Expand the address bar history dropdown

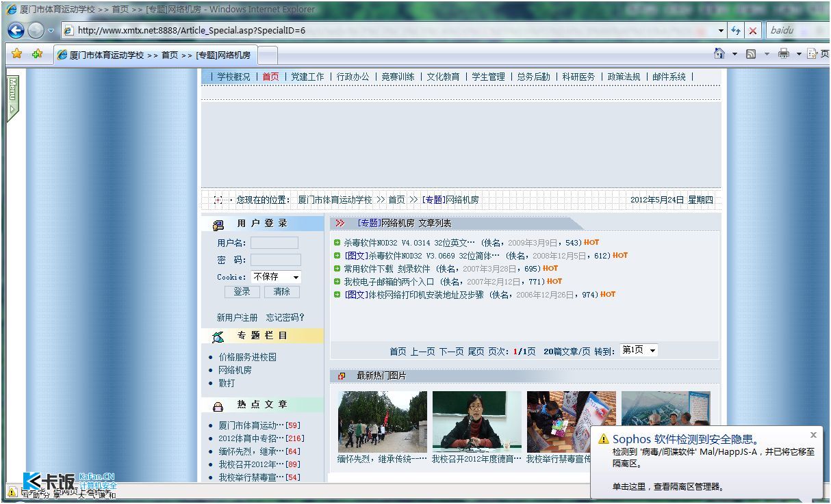721,31
